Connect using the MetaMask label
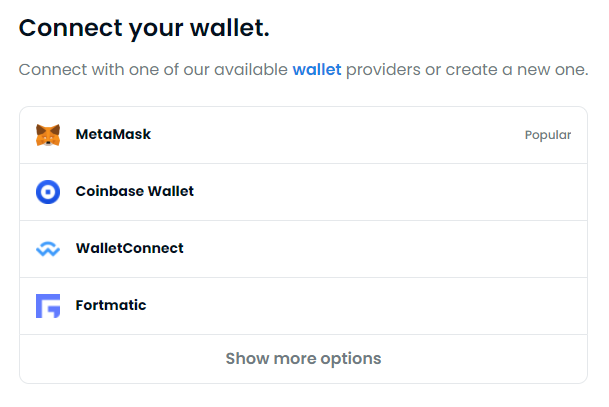 pos(113,134)
